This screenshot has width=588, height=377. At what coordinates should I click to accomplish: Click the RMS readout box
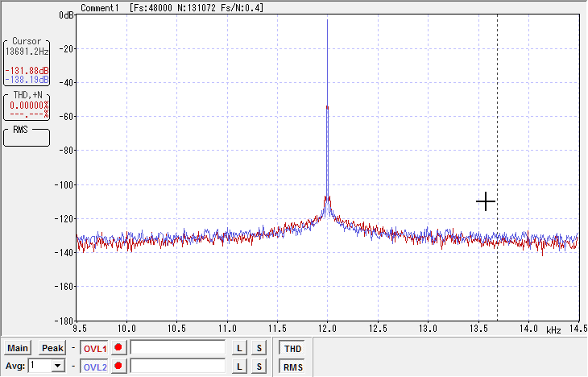click(27, 137)
